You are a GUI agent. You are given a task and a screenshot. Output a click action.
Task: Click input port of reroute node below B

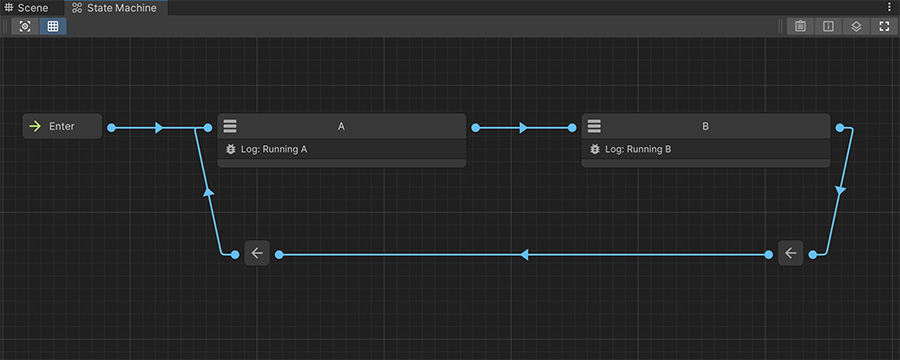(x=812, y=254)
